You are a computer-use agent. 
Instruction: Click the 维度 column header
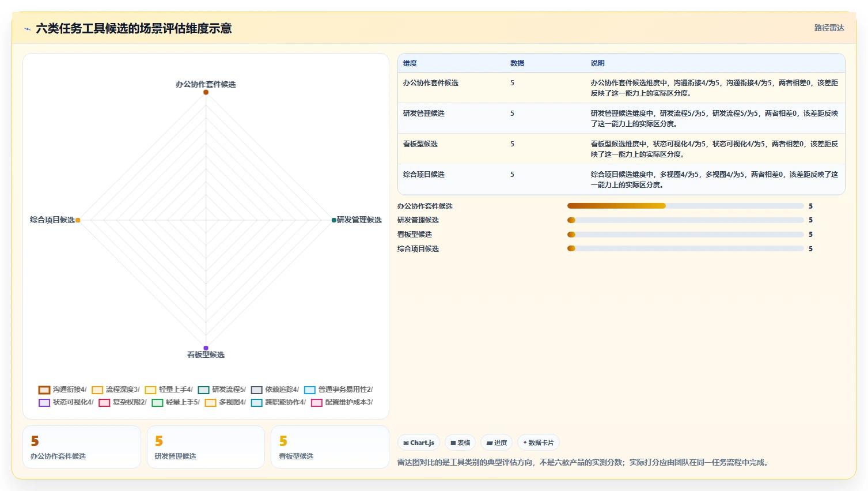click(410, 63)
